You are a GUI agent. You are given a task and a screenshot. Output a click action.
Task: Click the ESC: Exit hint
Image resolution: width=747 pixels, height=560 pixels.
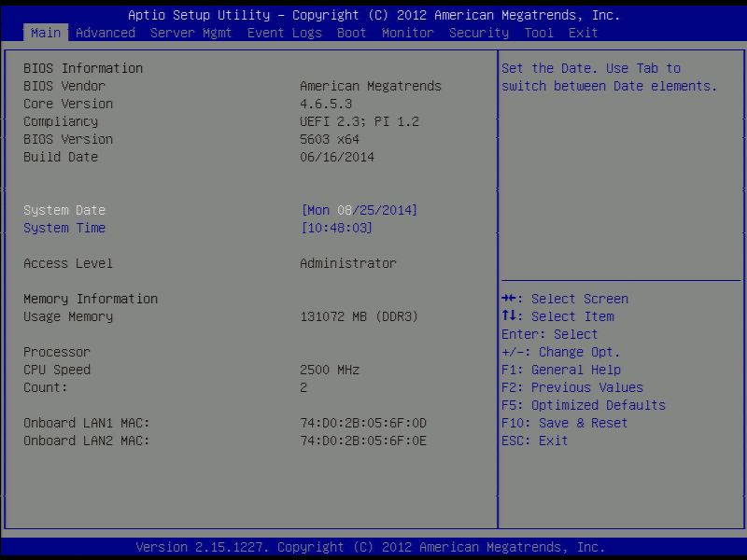pyautogui.click(x=534, y=441)
